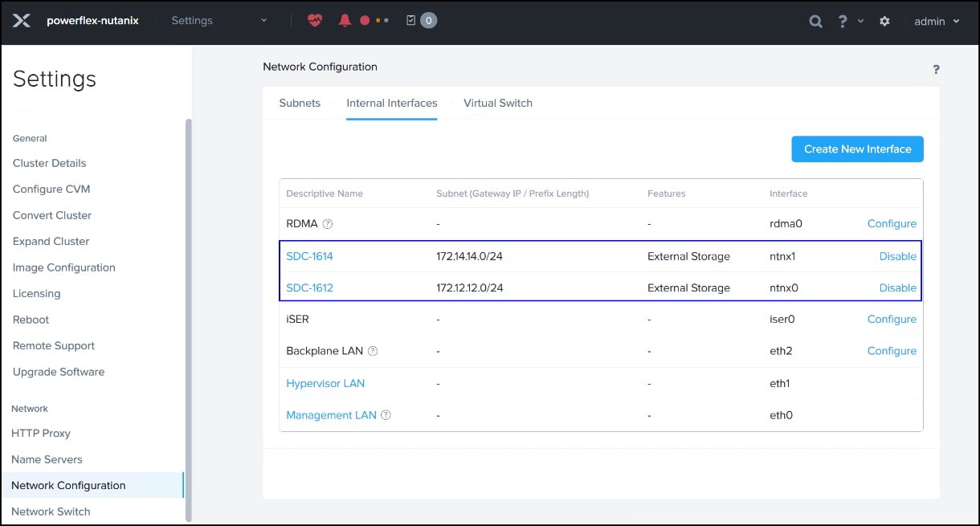
Task: Click Configure for Backplane LAN
Action: pos(892,351)
